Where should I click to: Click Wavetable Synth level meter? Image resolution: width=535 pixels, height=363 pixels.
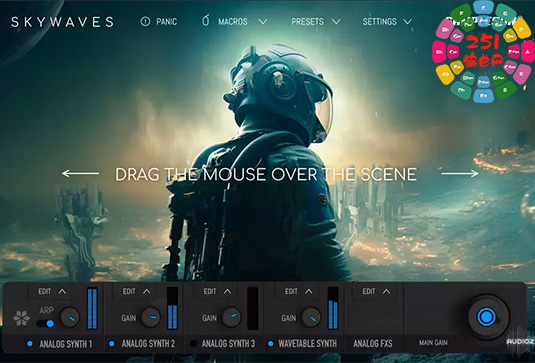pos(333,308)
